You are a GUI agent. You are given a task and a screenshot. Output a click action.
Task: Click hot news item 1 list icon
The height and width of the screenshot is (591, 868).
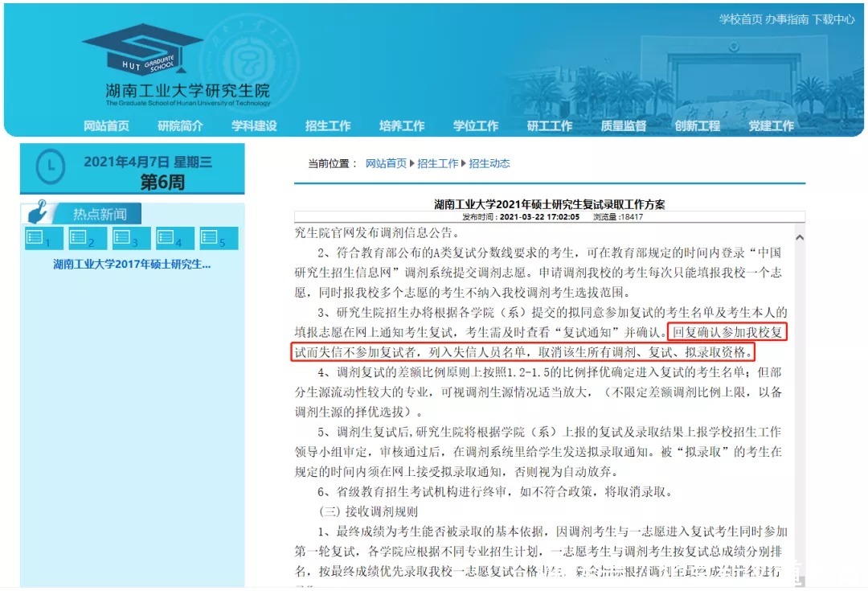pos(34,236)
